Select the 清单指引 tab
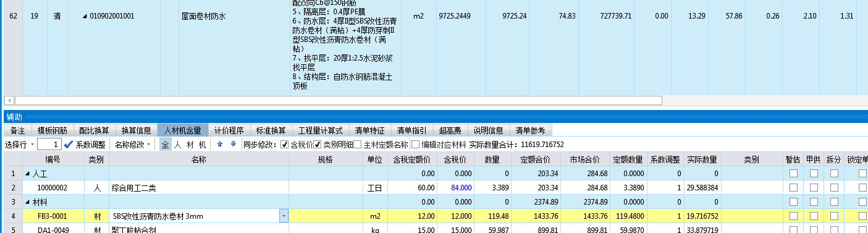 pyautogui.click(x=411, y=130)
